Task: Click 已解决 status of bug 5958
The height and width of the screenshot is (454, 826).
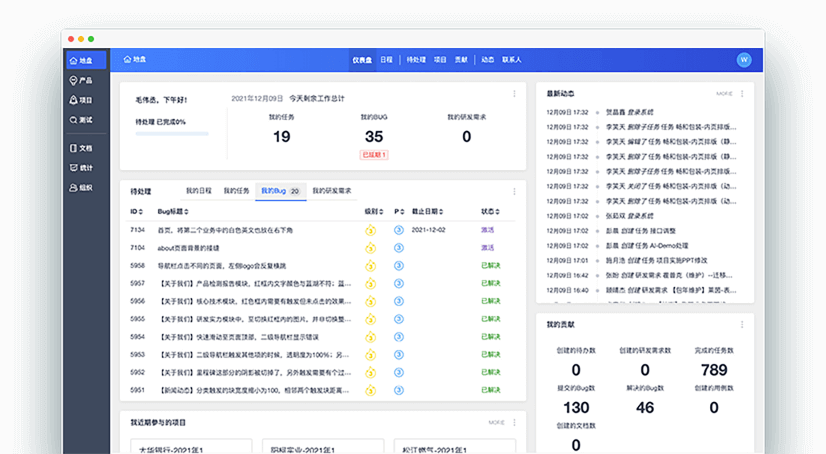Action: coord(490,266)
